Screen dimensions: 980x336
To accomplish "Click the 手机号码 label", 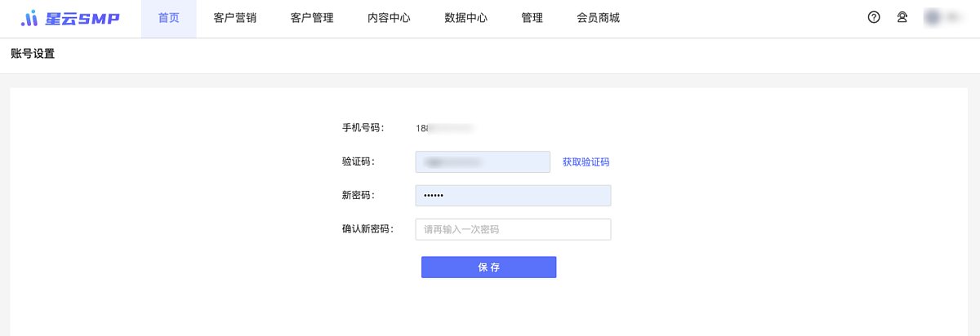I will (363, 128).
